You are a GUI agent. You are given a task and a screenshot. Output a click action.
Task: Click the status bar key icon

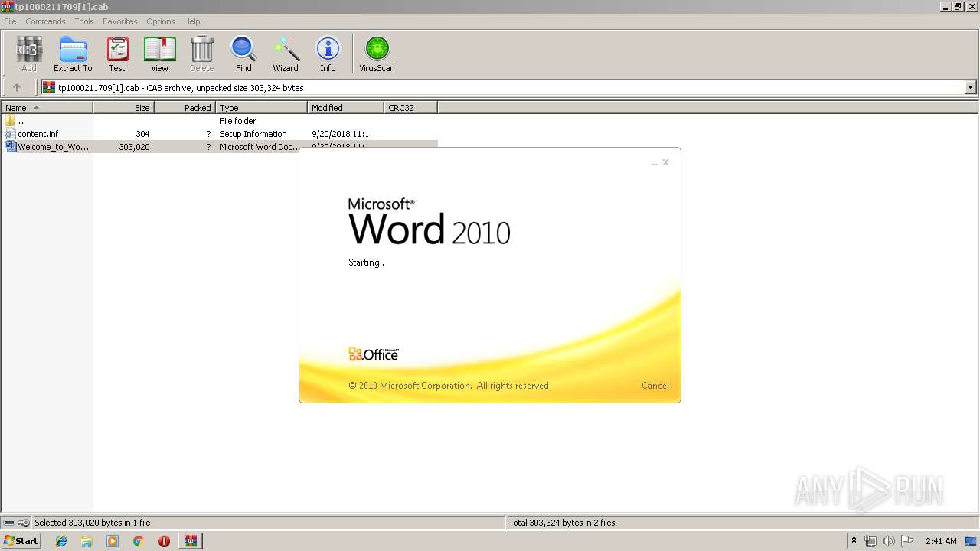point(24,523)
